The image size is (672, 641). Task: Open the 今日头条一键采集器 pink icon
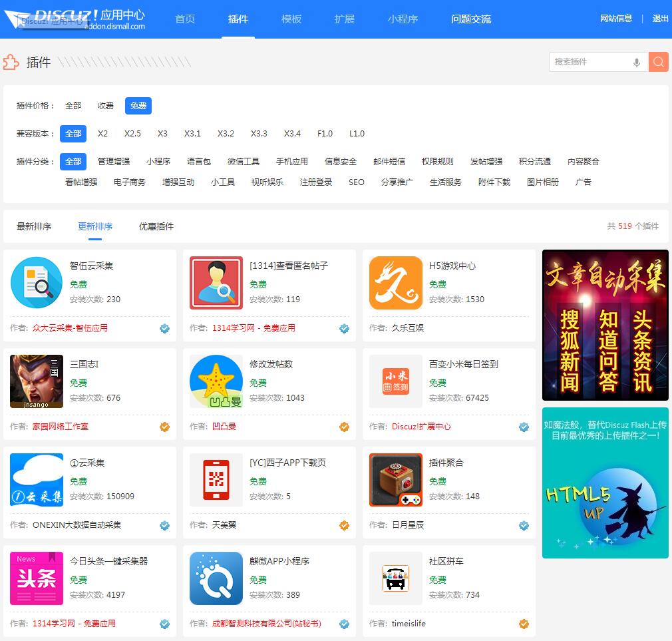coord(37,578)
